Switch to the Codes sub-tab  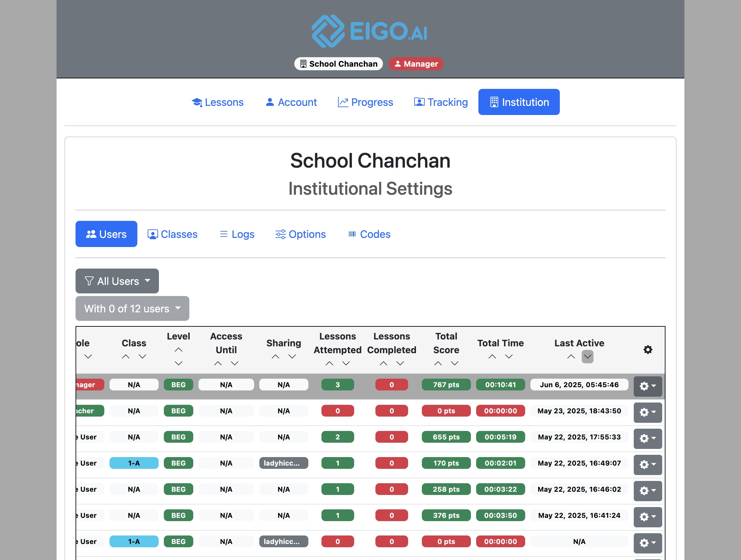tap(369, 234)
